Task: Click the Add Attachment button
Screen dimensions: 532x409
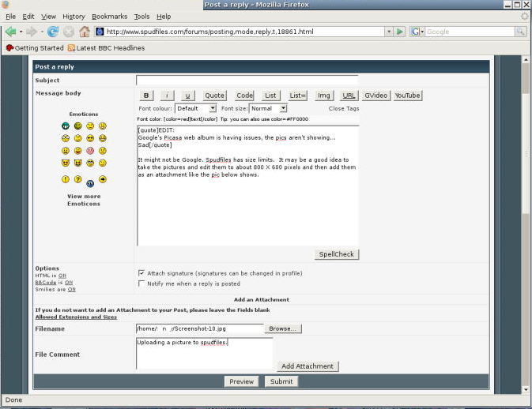Action: (308, 366)
